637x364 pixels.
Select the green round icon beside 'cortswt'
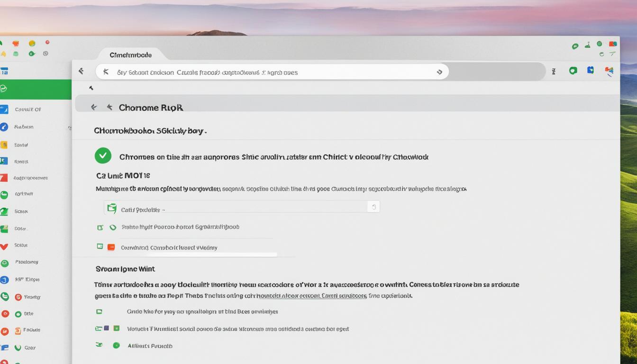pyautogui.click(x=4, y=194)
